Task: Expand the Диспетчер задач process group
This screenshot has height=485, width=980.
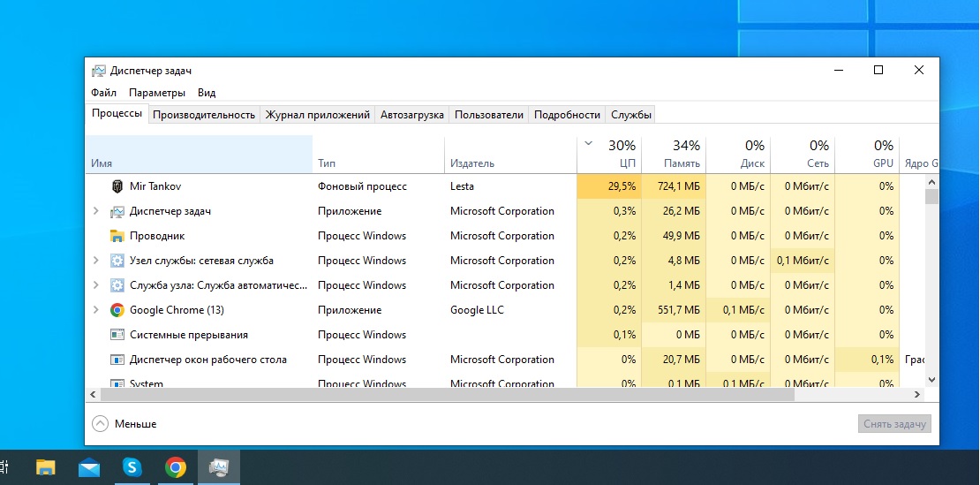Action: (96, 211)
